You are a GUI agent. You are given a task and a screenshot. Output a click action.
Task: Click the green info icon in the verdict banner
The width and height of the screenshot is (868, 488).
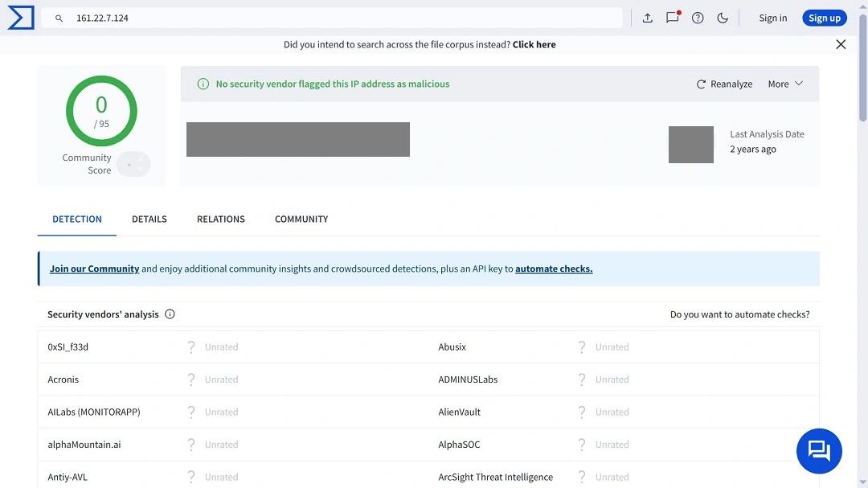pos(203,83)
